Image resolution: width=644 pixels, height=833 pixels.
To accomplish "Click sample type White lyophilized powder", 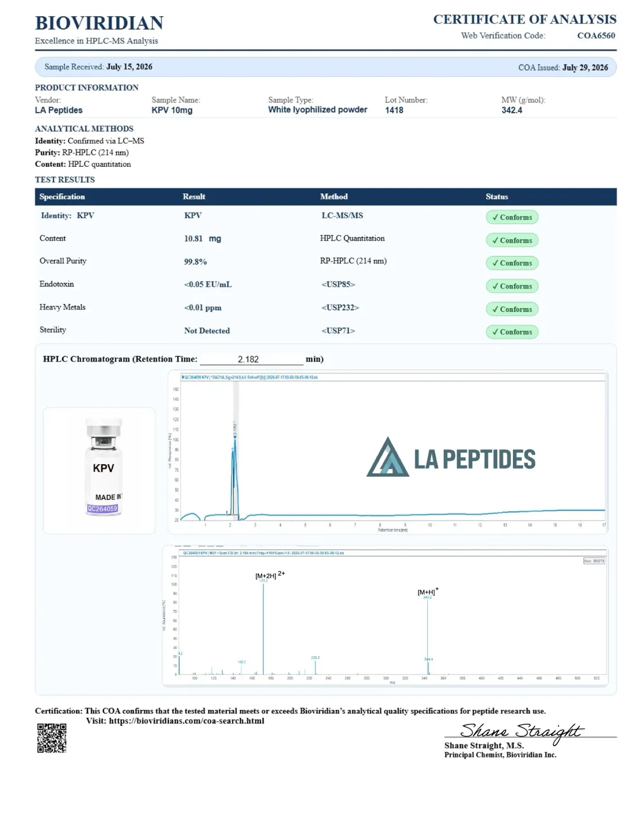I will point(318,110).
